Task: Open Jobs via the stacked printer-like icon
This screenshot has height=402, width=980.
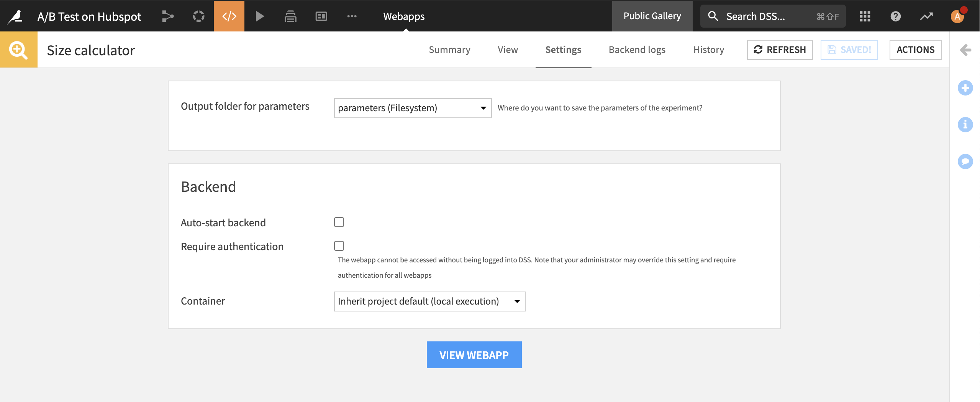Action: click(x=290, y=16)
